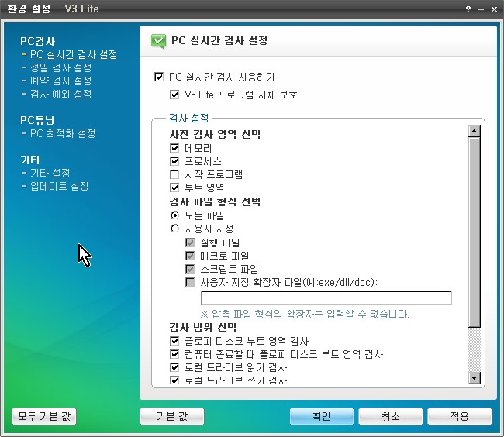Click the 기본 값 button
This screenshot has height=437, width=504.
[172, 416]
